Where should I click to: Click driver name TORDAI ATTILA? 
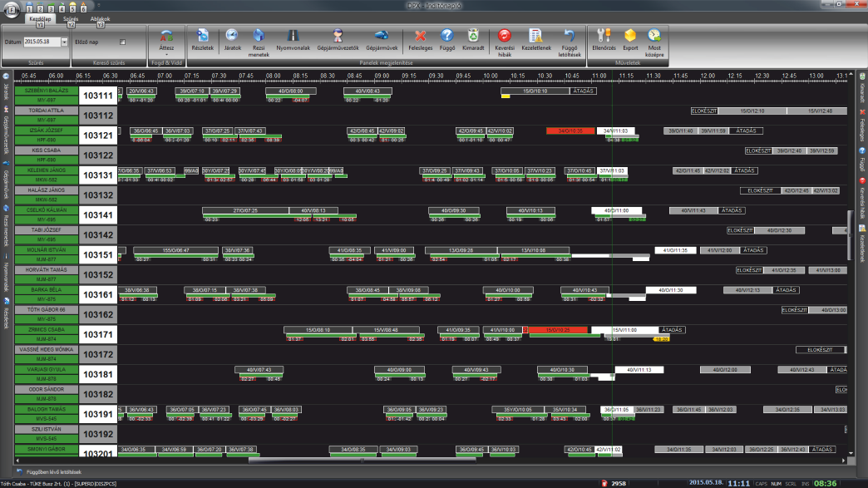(47, 111)
